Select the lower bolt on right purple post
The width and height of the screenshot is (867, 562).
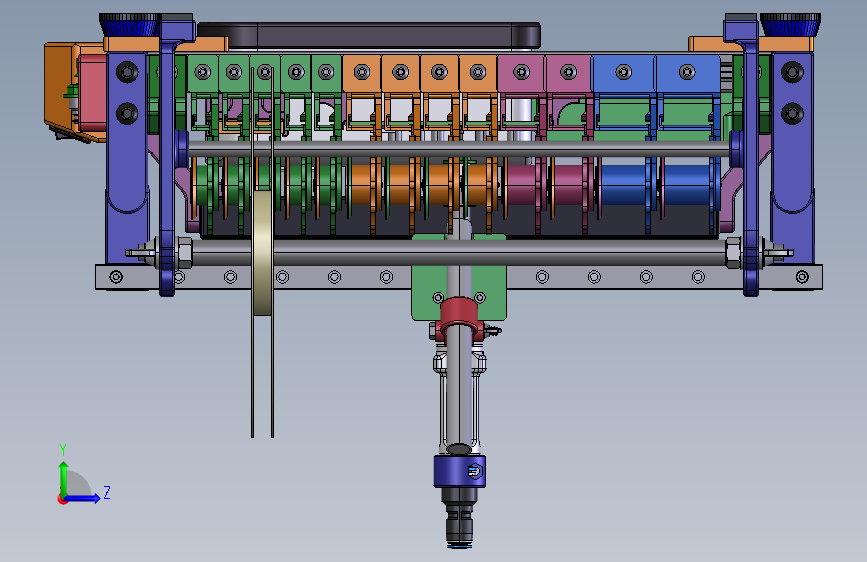tap(792, 113)
